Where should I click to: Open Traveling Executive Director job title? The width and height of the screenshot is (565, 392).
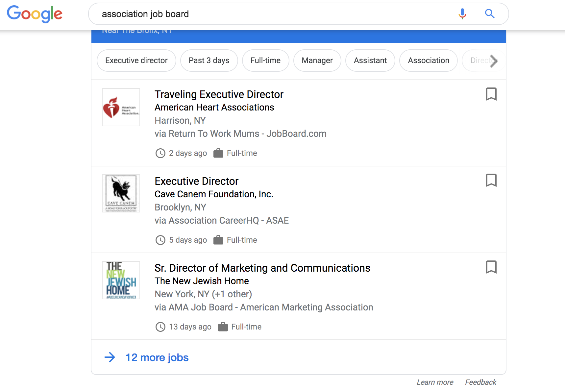tap(219, 94)
